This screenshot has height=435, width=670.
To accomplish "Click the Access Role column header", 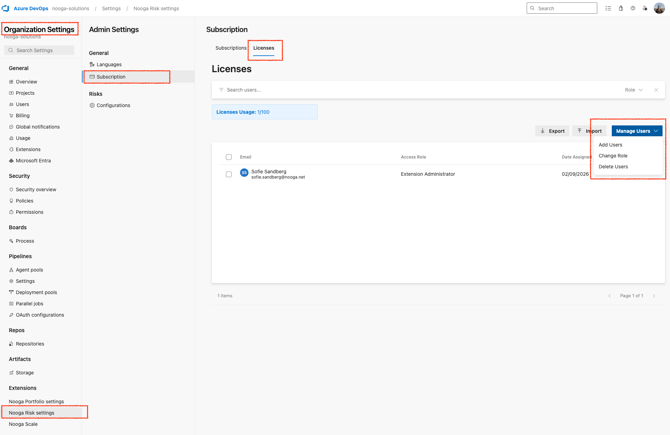I will (x=413, y=157).
